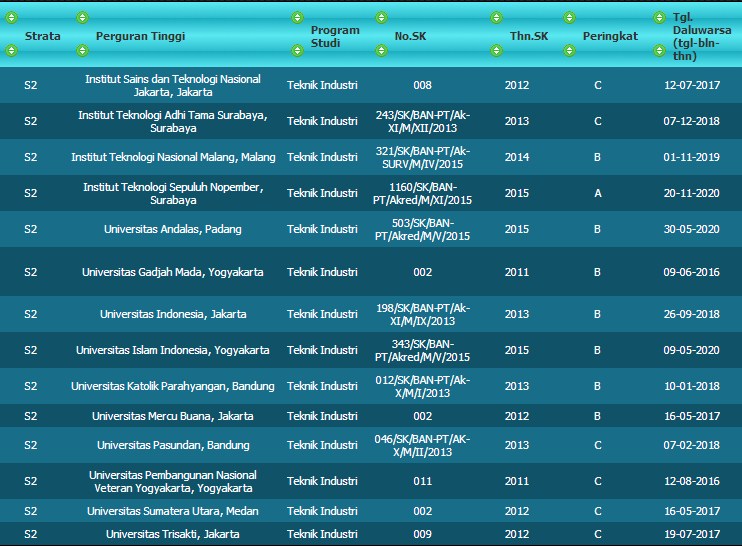Click the upper sort icon beside Peringkat
742x546 pixels.
(569, 18)
